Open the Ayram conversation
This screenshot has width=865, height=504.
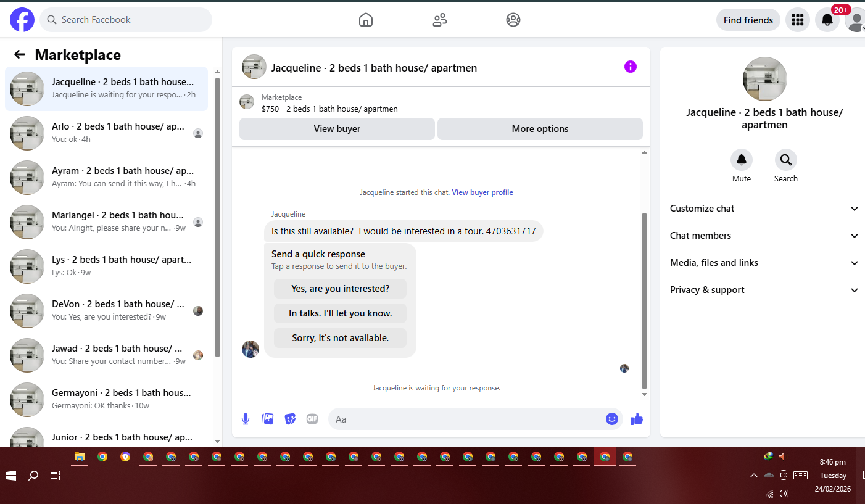(106, 178)
